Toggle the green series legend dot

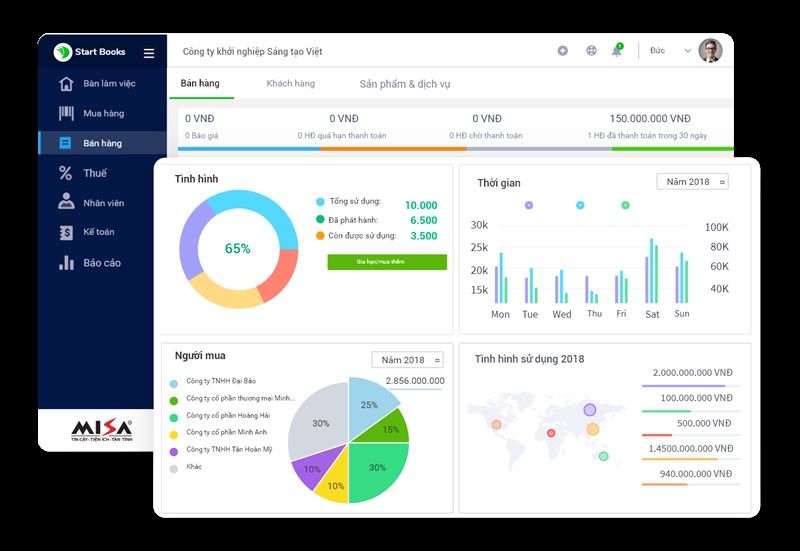coord(626,205)
